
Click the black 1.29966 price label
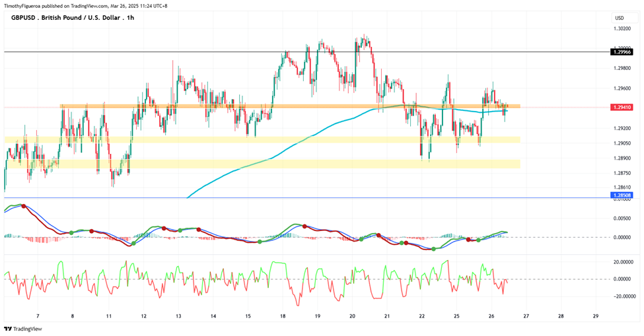click(622, 52)
